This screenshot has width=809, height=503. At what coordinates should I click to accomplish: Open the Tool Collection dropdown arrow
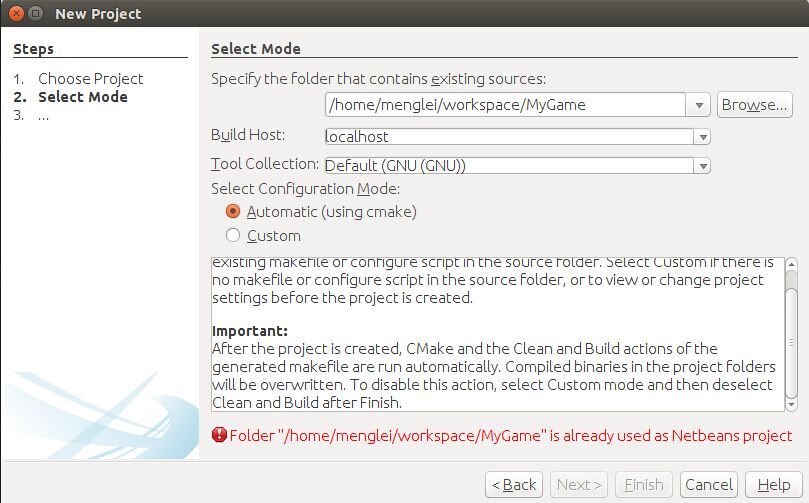tap(703, 166)
